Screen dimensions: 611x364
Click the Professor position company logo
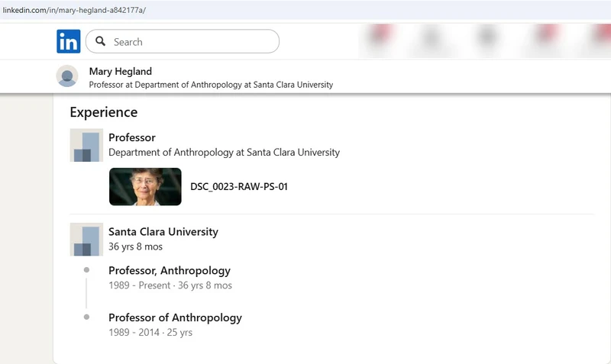pos(86,145)
